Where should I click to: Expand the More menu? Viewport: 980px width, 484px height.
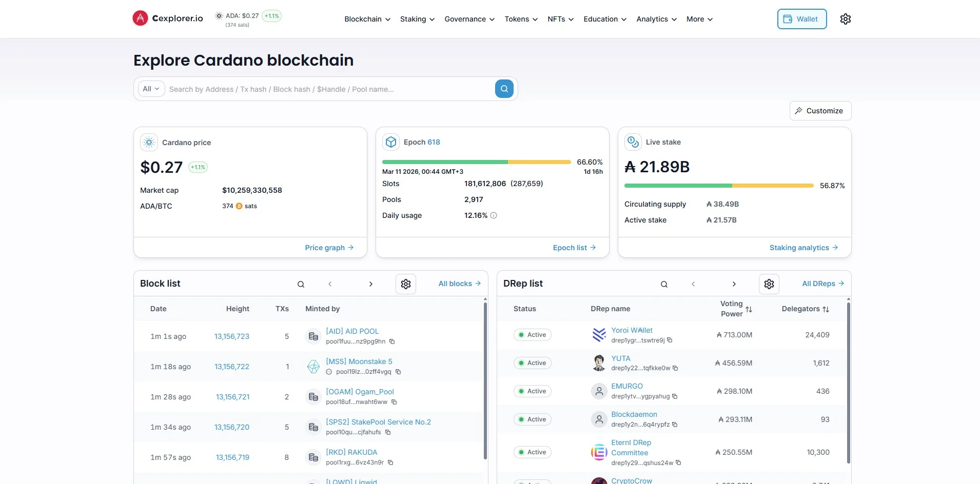700,19
